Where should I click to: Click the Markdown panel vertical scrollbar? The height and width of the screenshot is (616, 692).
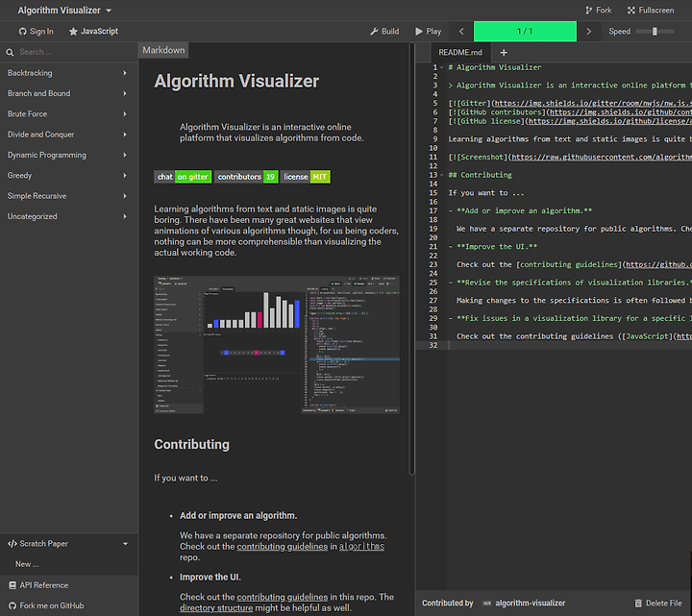411,259
